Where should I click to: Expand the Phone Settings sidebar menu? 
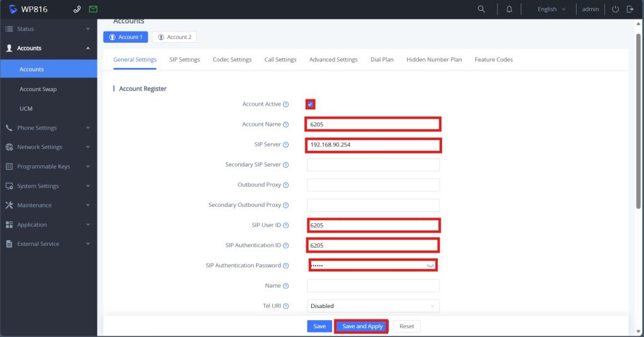click(48, 128)
